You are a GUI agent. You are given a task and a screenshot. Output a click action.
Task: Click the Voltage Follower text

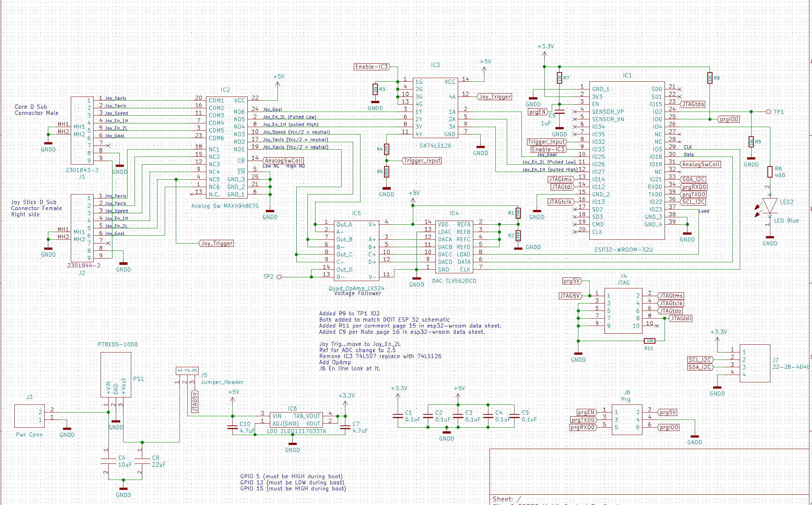tap(358, 293)
